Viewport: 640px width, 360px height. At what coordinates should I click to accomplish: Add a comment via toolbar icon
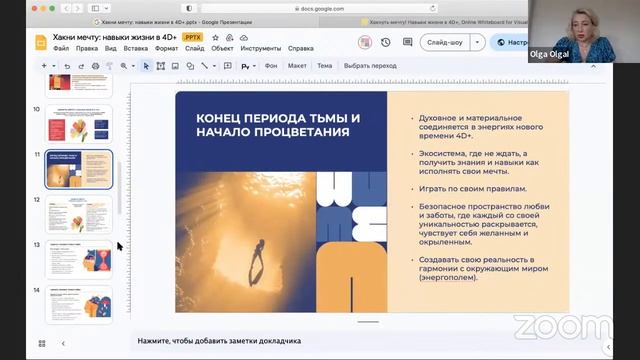228,66
